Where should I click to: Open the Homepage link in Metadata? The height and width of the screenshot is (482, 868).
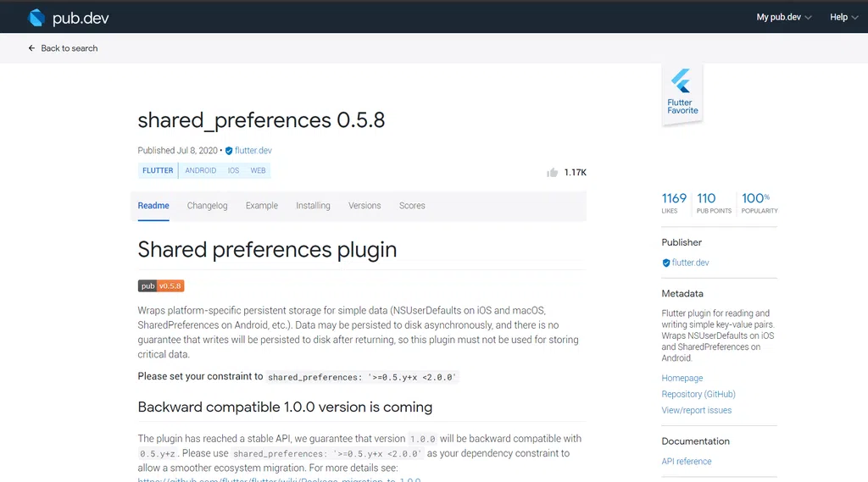(x=682, y=378)
